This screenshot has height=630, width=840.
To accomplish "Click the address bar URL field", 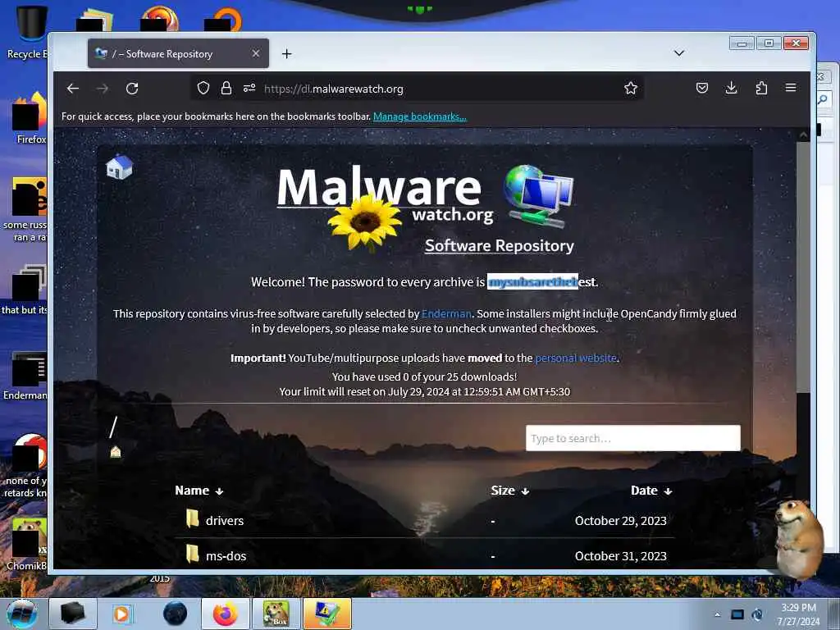I will (418, 89).
